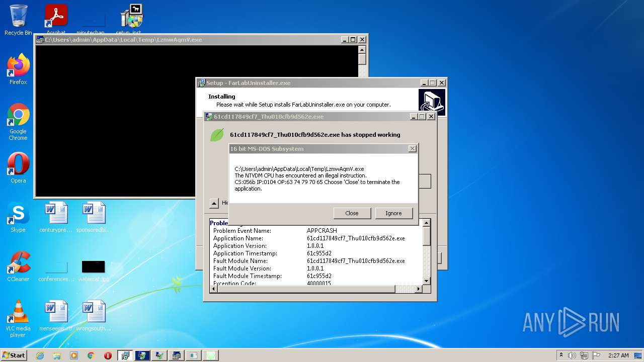The height and width of the screenshot is (362, 644).
Task: Switch to the Setup installer taskbar button
Action: click(x=125, y=355)
